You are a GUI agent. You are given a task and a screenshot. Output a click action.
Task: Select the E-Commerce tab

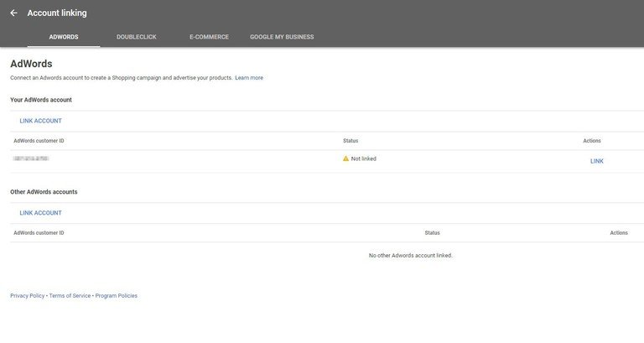click(209, 37)
